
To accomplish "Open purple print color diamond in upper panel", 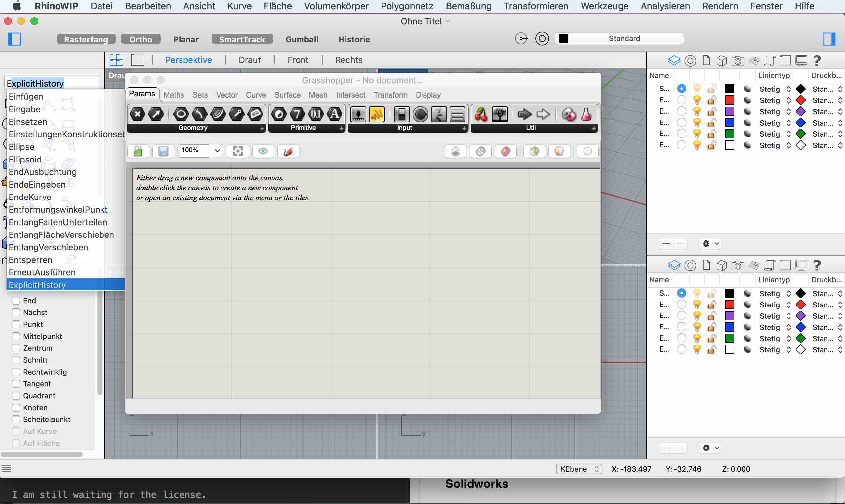I will tap(801, 111).
